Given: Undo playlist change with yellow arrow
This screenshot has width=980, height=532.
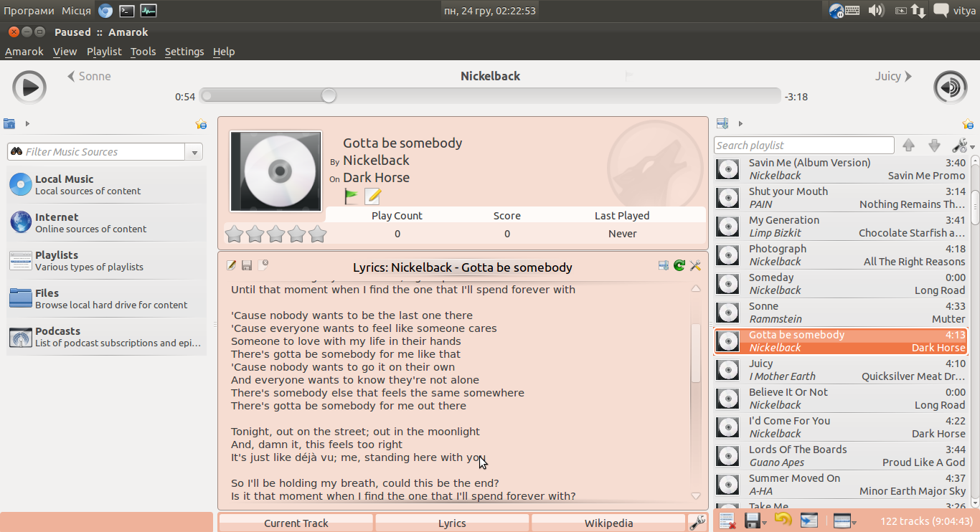Looking at the screenshot, I should pyautogui.click(x=782, y=520).
